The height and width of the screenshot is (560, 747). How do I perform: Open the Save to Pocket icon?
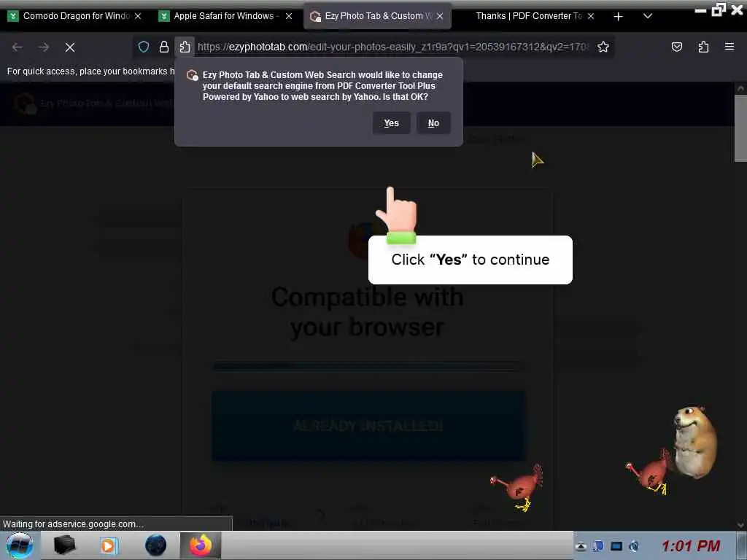pos(677,47)
